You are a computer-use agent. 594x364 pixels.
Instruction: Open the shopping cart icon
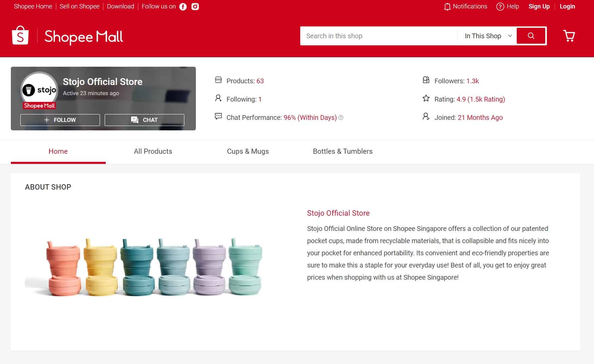[x=569, y=36]
